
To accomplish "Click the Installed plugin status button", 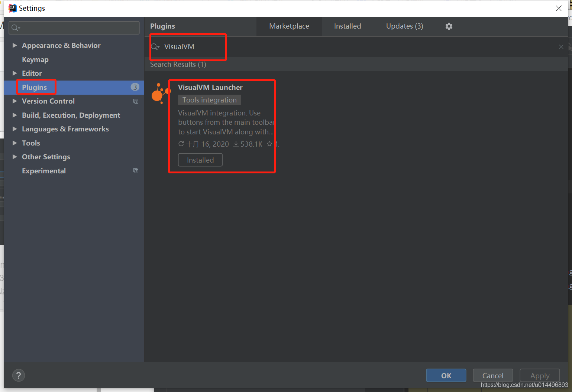I will pos(200,160).
